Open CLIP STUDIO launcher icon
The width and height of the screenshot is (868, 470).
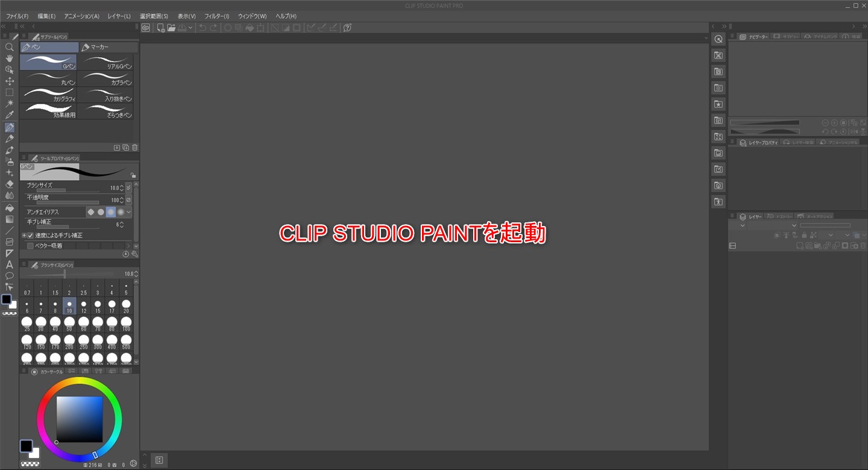pos(146,28)
